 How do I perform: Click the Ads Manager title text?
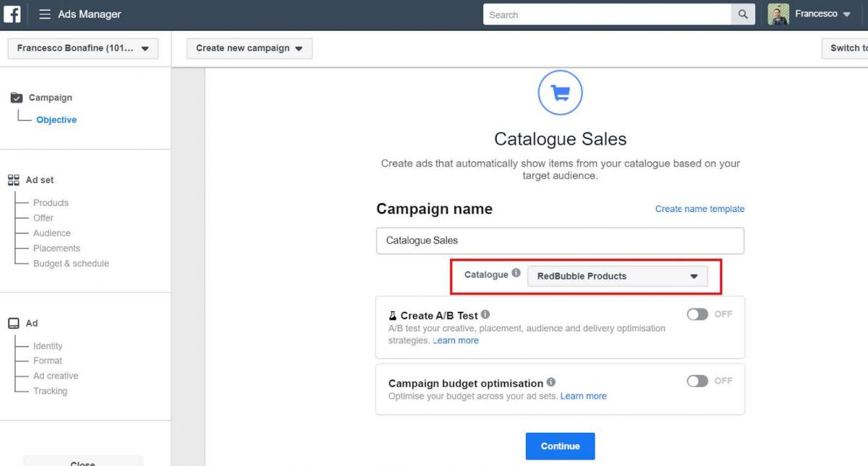[90, 14]
